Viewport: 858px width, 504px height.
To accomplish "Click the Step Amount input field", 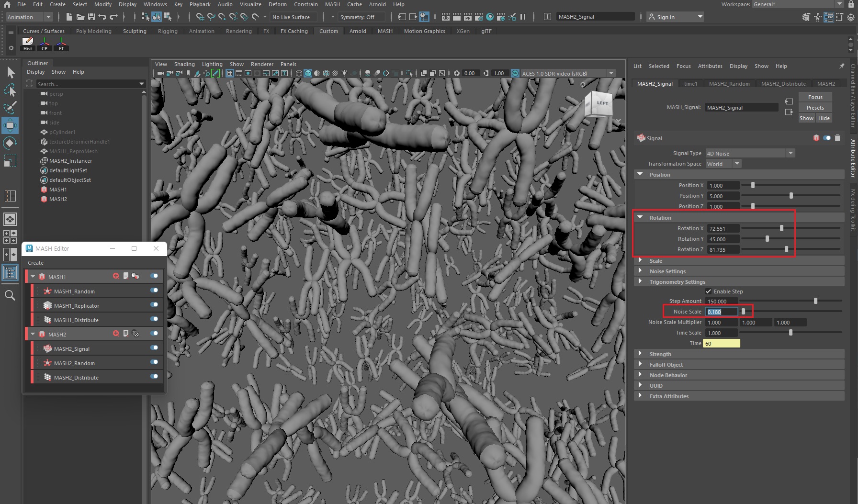I will pyautogui.click(x=721, y=301).
